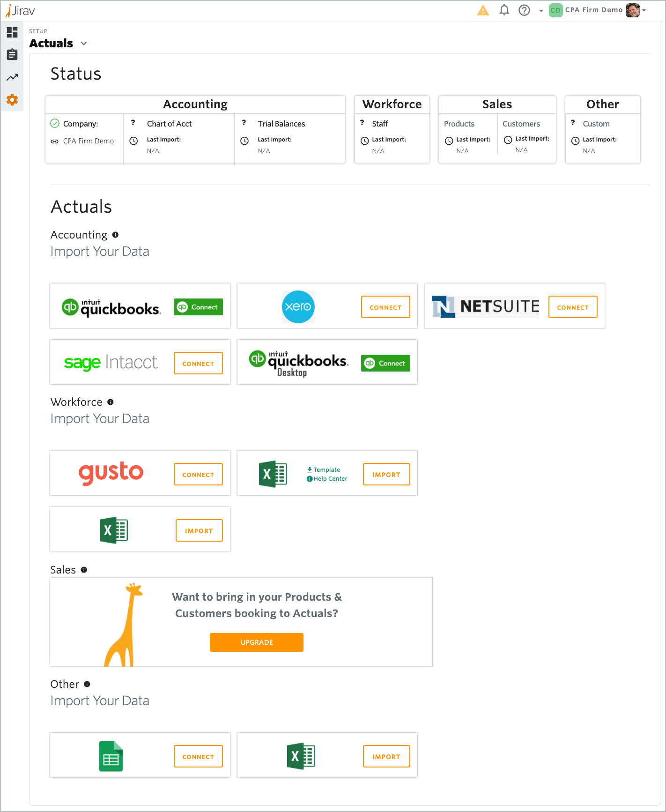Click Excel icon in Other section
The image size is (666, 812).
click(x=301, y=756)
